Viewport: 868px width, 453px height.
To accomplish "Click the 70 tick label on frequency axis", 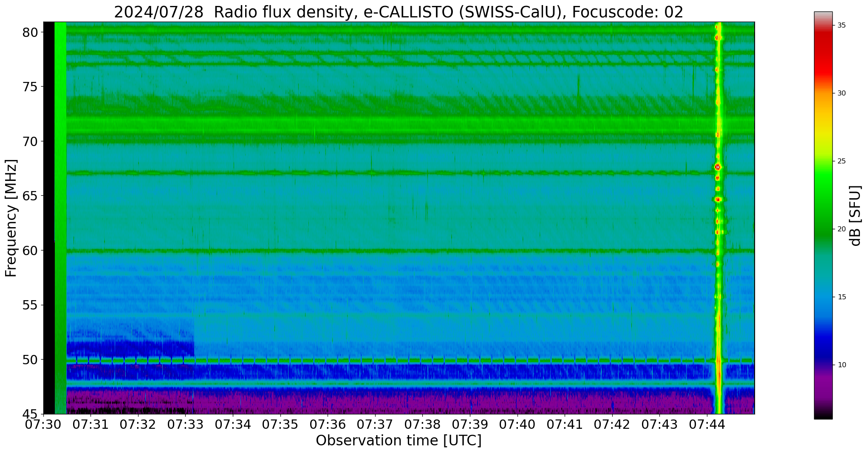I will pyautogui.click(x=31, y=141).
